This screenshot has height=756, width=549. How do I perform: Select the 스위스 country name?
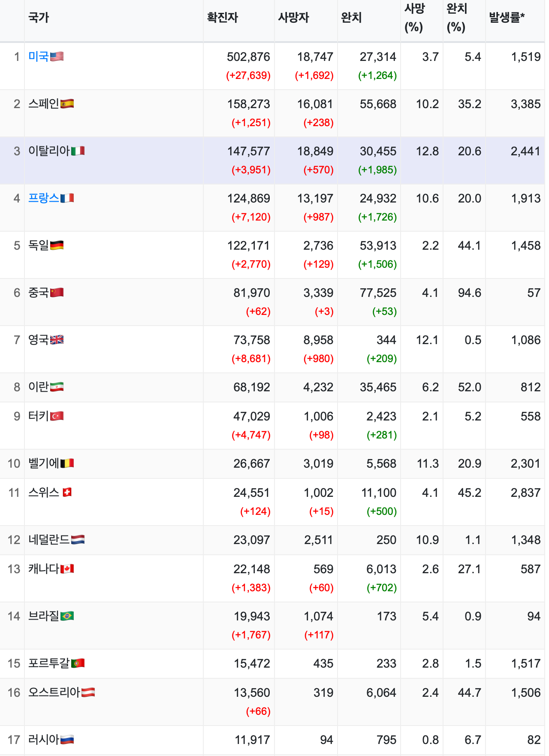pyautogui.click(x=44, y=493)
